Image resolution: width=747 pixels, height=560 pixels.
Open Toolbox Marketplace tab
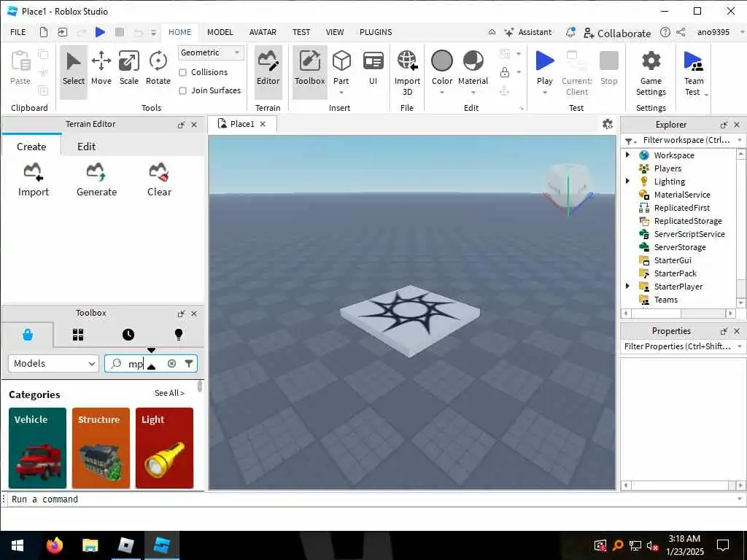point(28,334)
